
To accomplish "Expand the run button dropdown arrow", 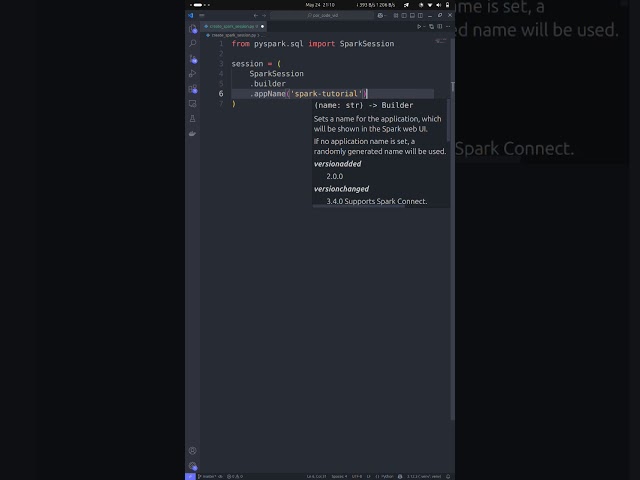I will (x=424, y=27).
